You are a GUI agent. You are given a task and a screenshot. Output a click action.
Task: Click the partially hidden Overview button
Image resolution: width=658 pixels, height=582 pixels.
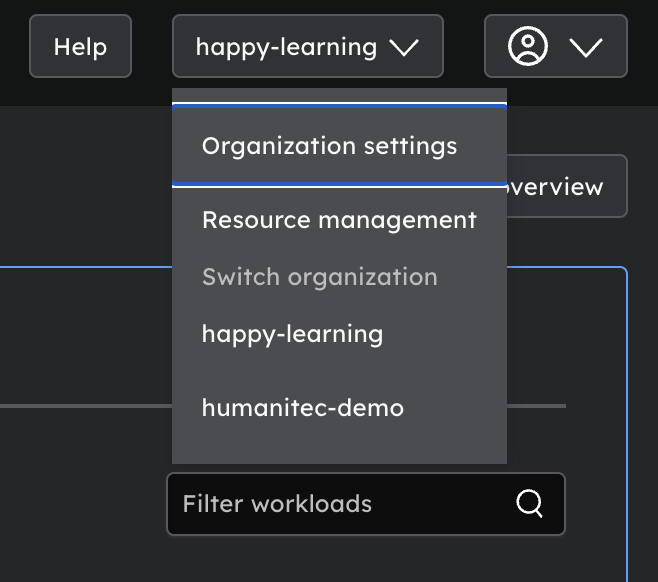pos(567,186)
